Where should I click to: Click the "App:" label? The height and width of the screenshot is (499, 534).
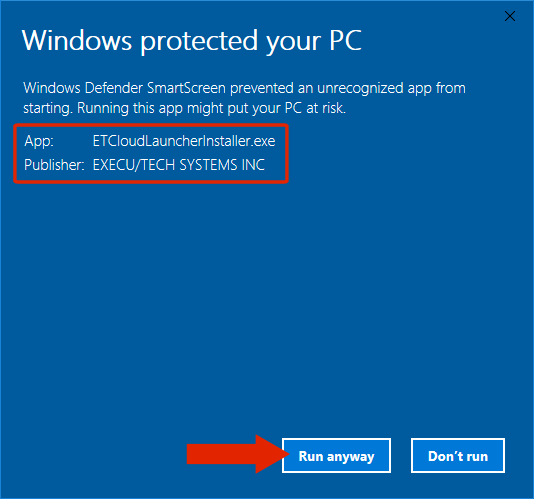[39, 141]
